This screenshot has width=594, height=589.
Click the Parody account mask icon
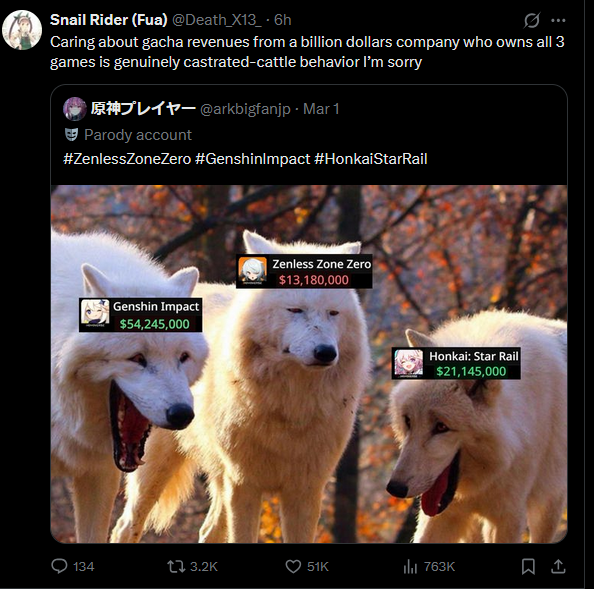(72, 134)
